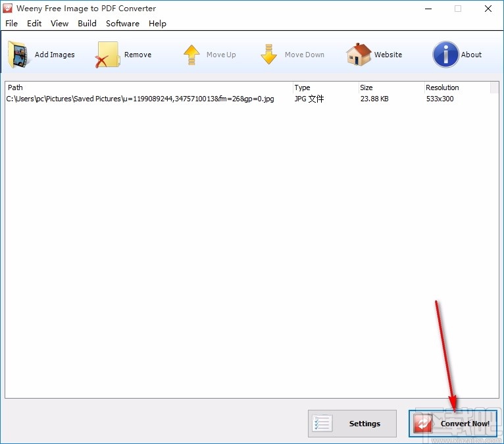Click the Move Up arrow icon
Viewport: 504px width, 444px height.
(191, 55)
